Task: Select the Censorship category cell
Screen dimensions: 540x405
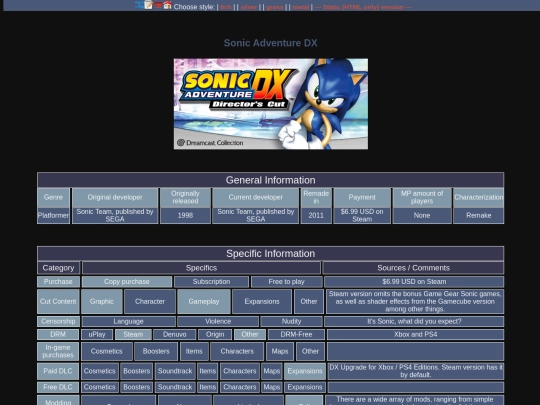Action: [58, 321]
